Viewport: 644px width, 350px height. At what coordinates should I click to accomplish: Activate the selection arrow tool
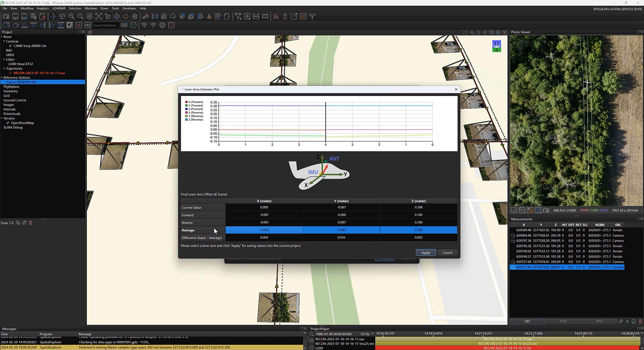click(x=108, y=16)
